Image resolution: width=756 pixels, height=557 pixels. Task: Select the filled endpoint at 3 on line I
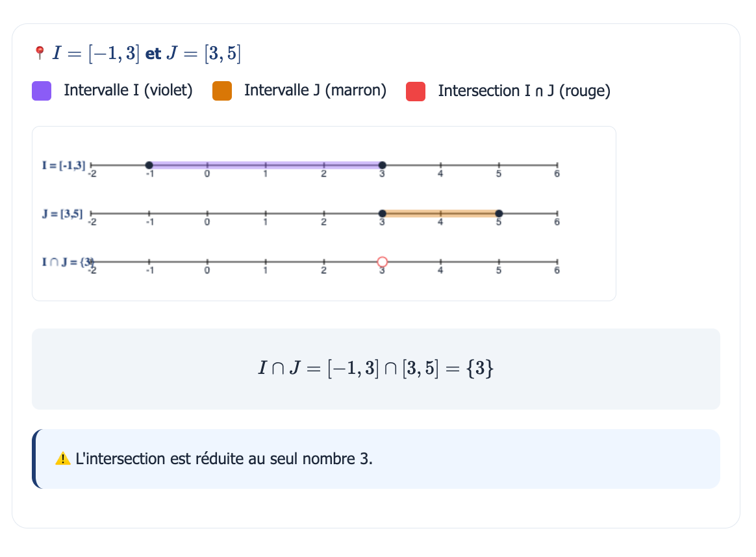click(x=383, y=166)
